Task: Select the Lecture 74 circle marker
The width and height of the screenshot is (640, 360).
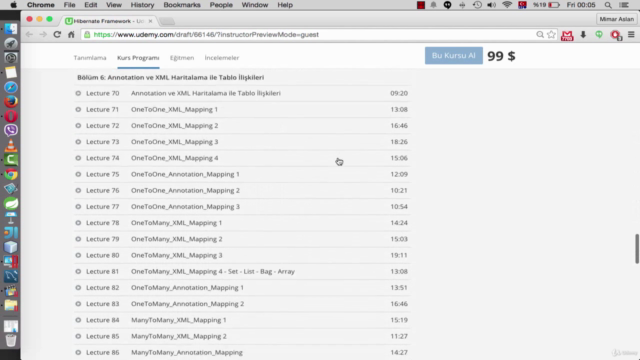Action: click(78, 158)
